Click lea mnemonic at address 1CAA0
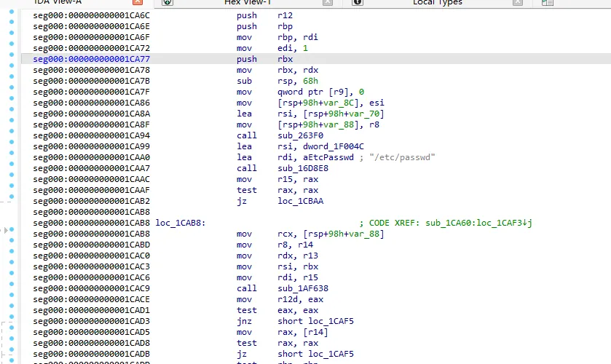The image size is (611, 364). point(244,157)
